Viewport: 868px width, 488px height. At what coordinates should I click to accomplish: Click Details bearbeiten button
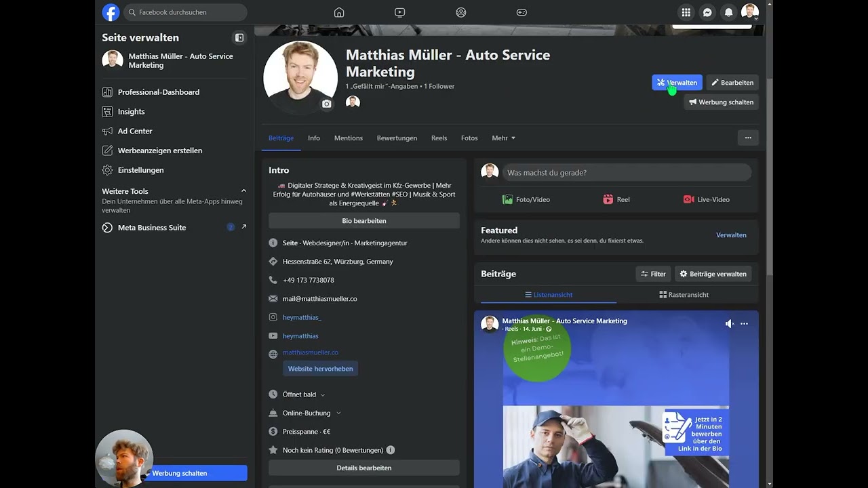(364, 468)
